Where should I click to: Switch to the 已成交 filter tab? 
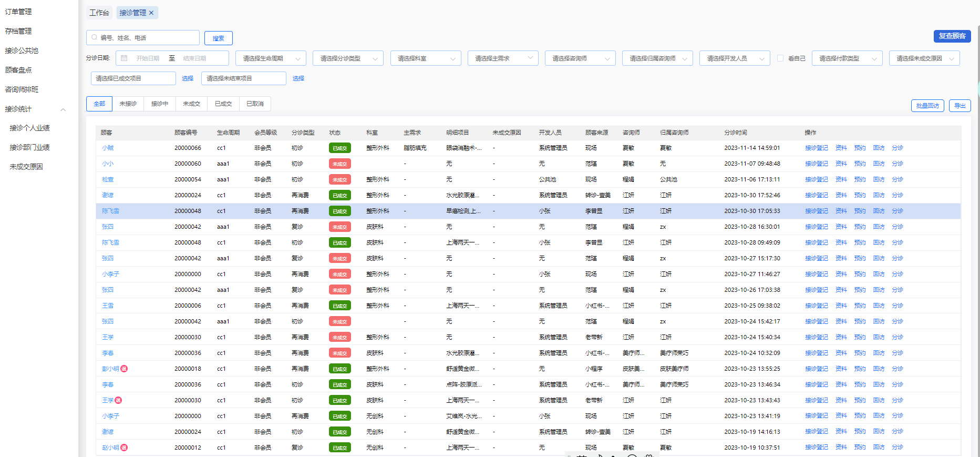coord(223,104)
